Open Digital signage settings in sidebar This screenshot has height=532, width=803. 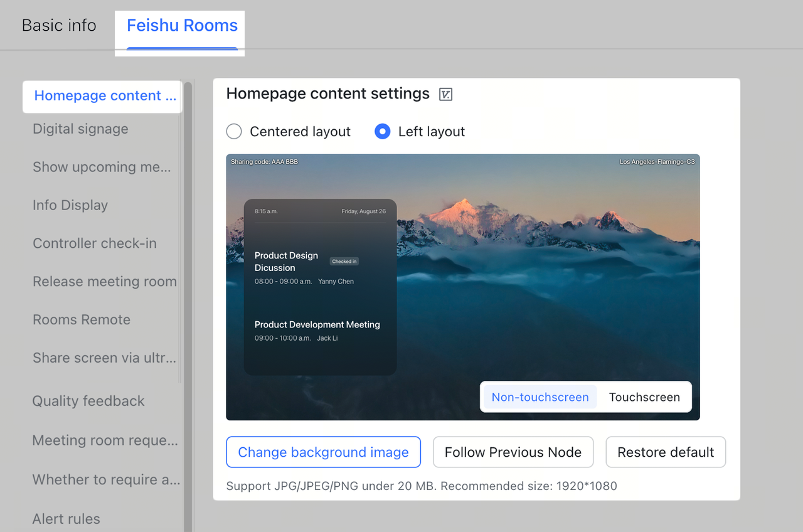80,129
